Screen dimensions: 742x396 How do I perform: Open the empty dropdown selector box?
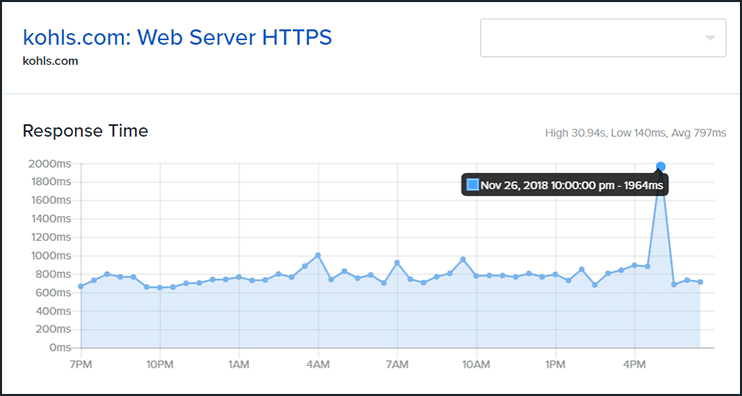[603, 38]
